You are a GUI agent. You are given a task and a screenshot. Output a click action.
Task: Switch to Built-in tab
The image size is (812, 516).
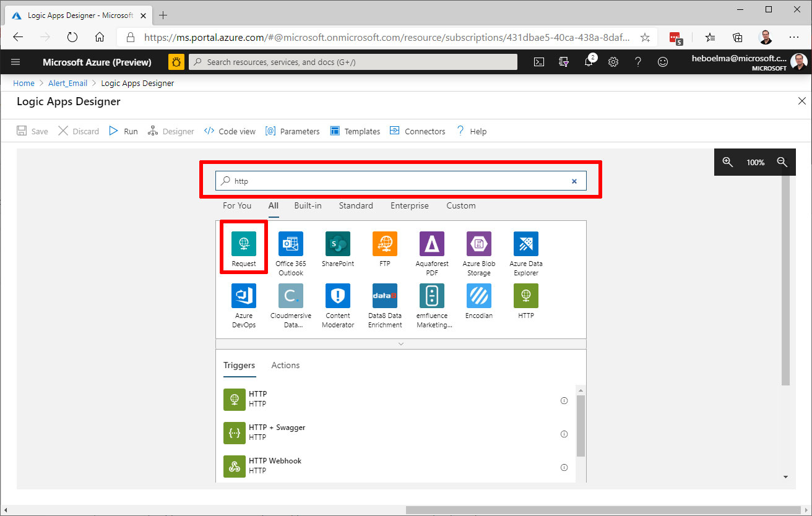click(308, 205)
